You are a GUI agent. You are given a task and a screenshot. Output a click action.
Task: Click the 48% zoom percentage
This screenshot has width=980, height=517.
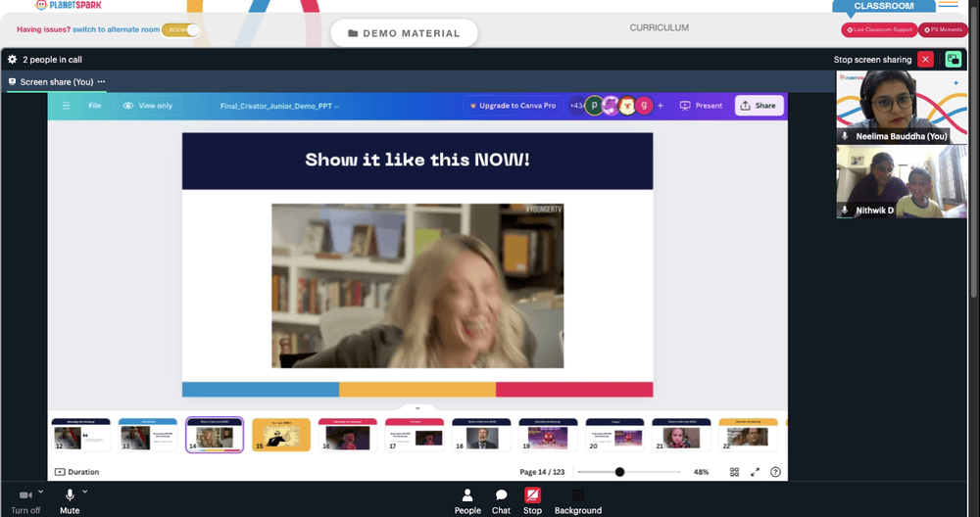click(701, 472)
